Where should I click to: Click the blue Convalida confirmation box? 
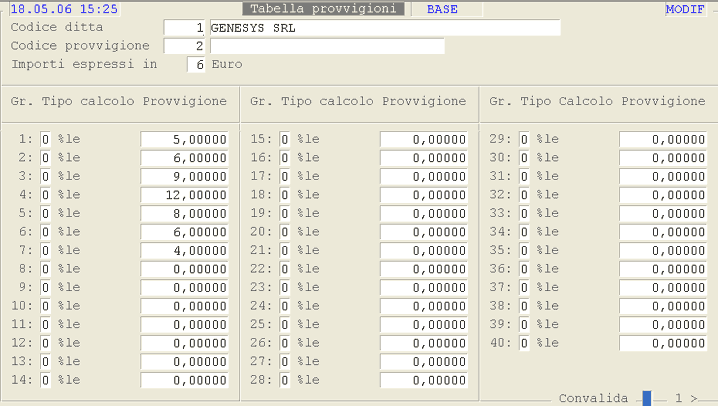coord(647,398)
